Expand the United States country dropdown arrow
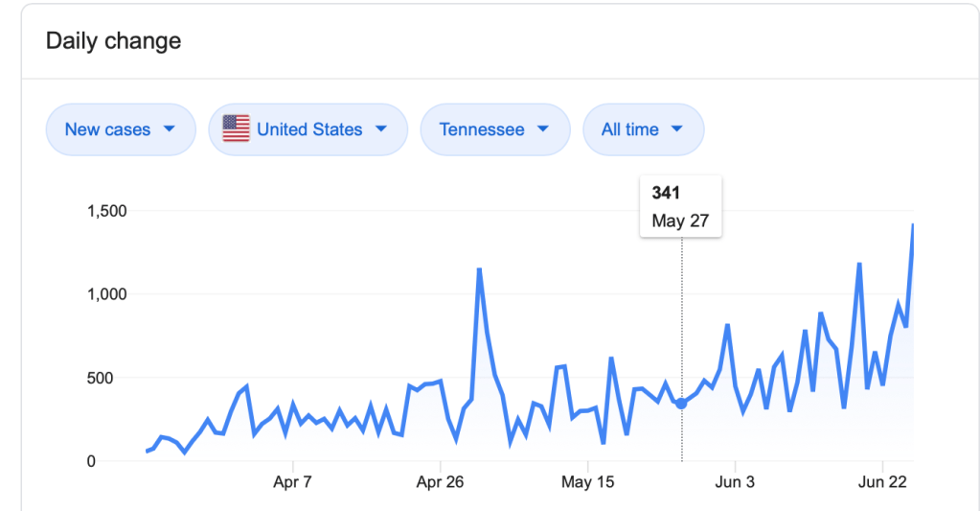The image size is (980, 511). pyautogui.click(x=380, y=128)
